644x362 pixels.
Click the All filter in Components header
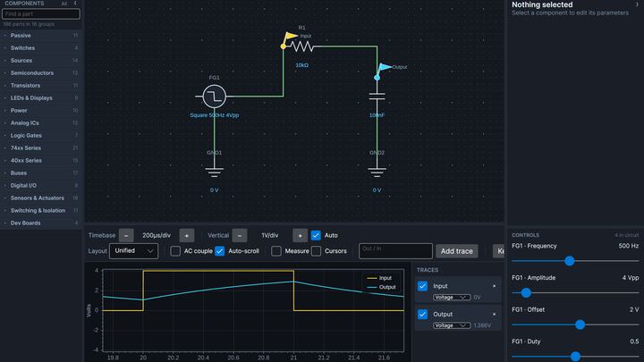click(x=64, y=4)
